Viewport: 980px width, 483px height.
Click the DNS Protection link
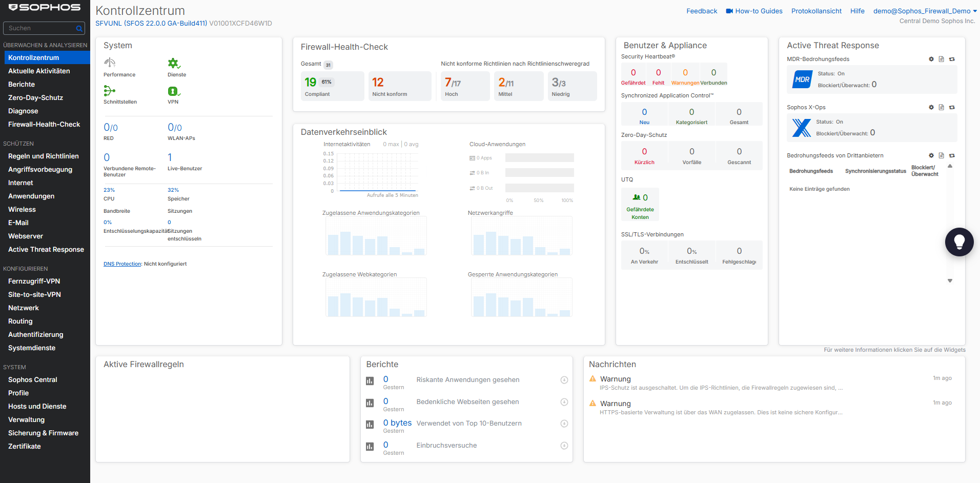pyautogui.click(x=122, y=264)
